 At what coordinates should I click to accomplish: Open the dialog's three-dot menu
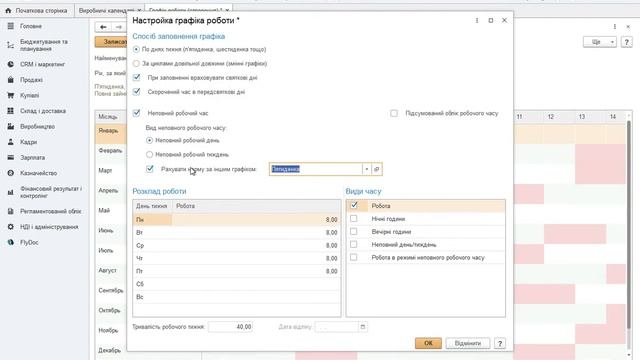point(477,20)
